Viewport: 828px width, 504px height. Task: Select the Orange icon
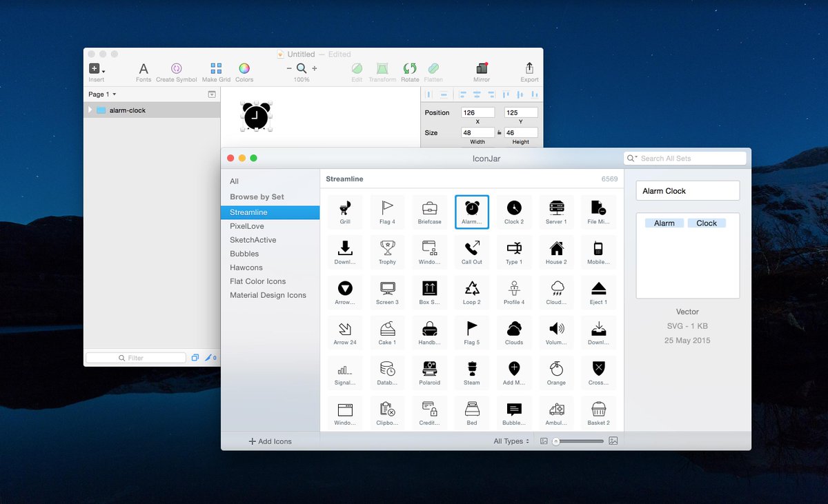tap(556, 372)
